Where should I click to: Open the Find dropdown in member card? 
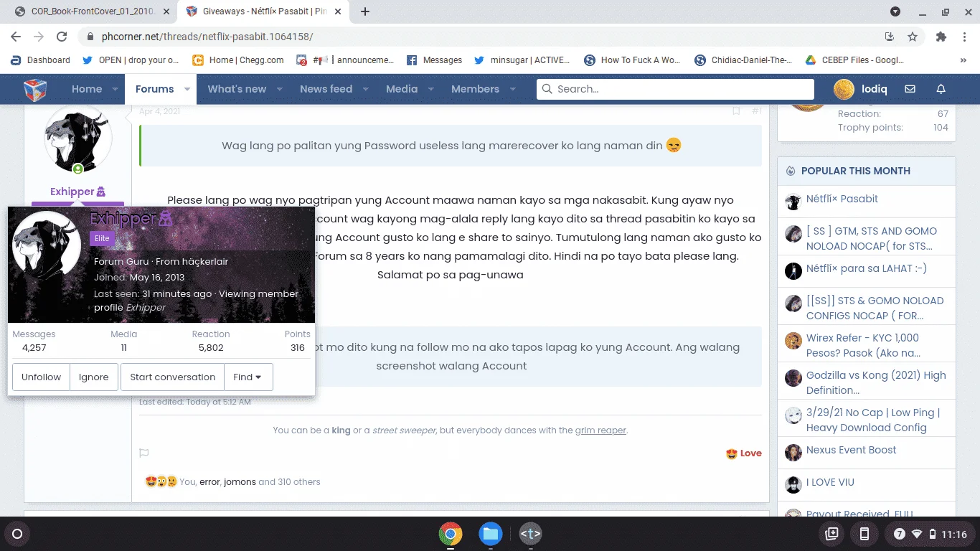[x=248, y=377]
